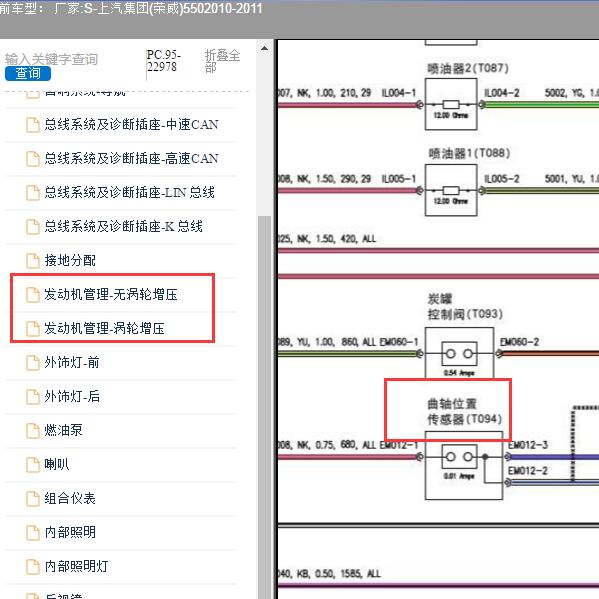Click the PC.95-22978 text label
The height and width of the screenshot is (599, 599).
[x=164, y=61]
